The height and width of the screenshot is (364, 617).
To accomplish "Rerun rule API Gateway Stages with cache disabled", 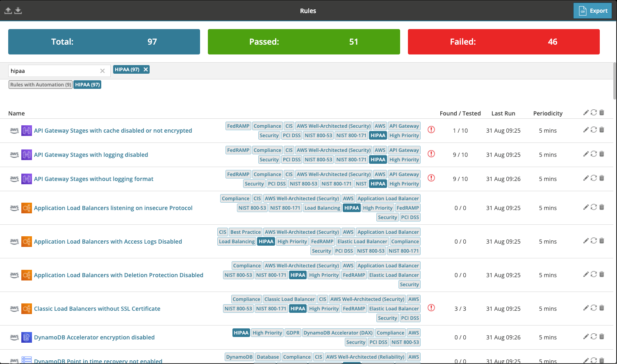I will pos(594,130).
